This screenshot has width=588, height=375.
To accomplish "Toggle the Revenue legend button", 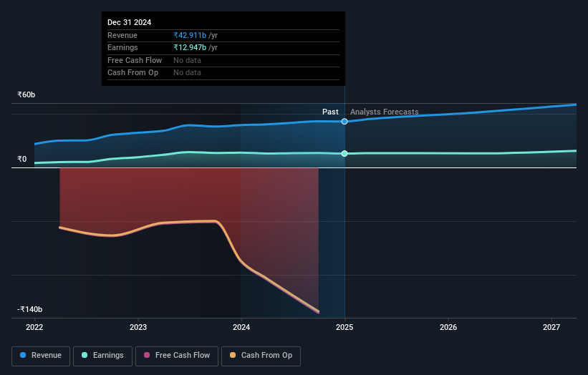I will coord(41,356).
